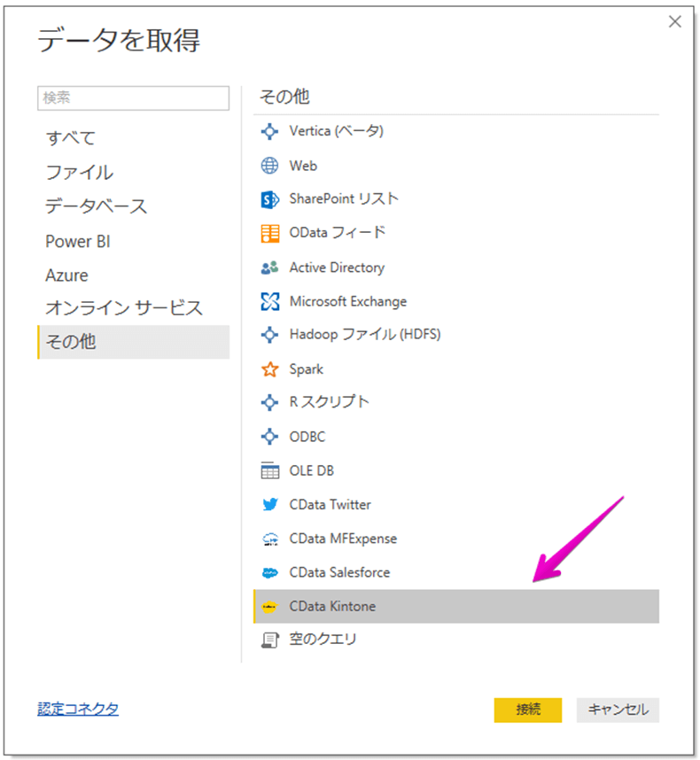Open the Azure category
The height and width of the screenshot is (760, 700).
click(133, 275)
